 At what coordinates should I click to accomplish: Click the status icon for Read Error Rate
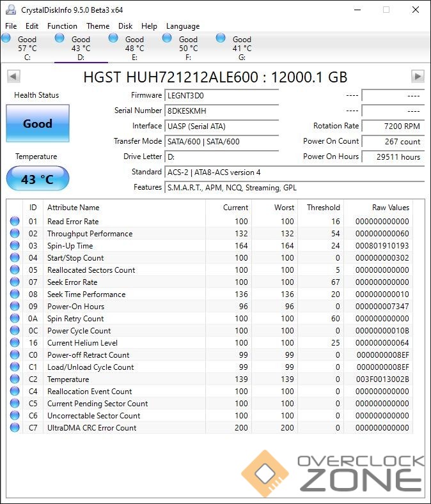point(15,221)
